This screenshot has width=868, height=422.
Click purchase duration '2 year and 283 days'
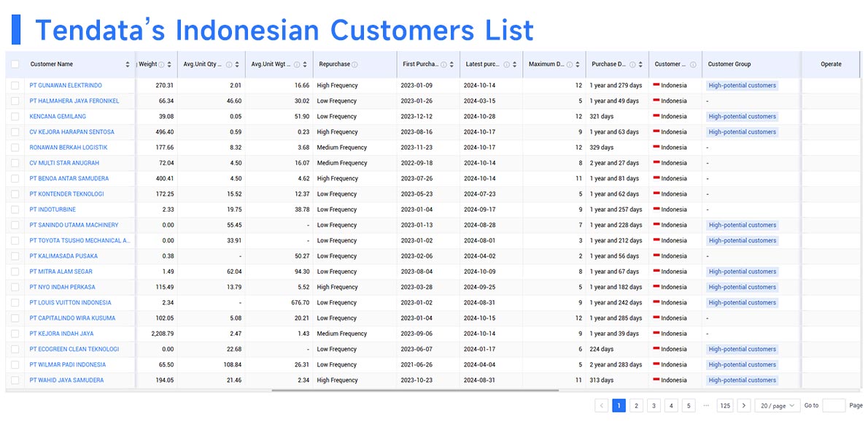(616, 364)
